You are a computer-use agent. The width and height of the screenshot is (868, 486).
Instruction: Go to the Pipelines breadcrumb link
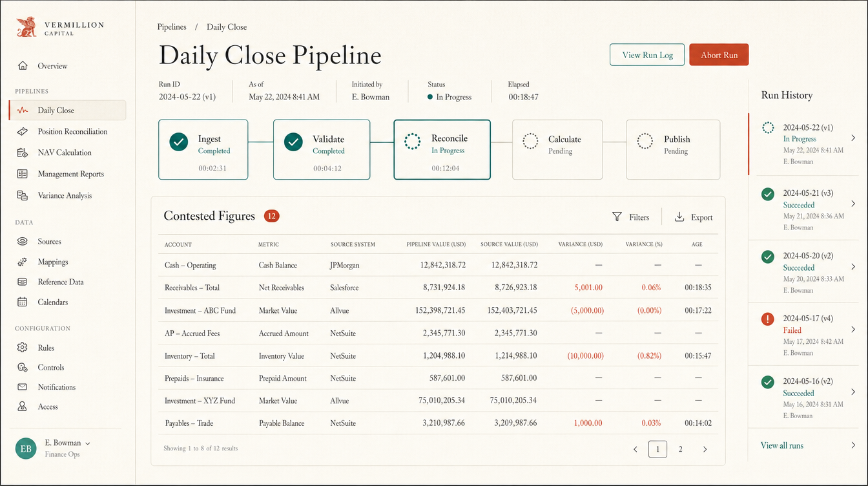coord(172,27)
